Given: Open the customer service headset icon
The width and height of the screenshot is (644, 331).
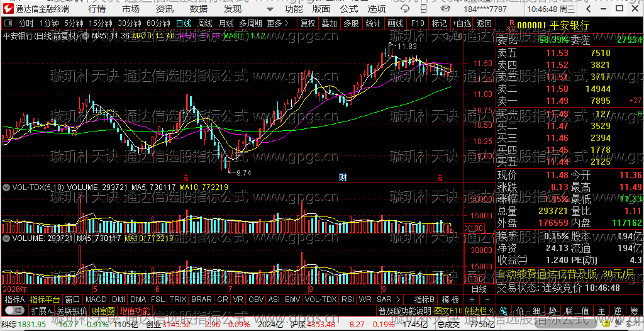Looking at the screenshot, I should (404, 9).
